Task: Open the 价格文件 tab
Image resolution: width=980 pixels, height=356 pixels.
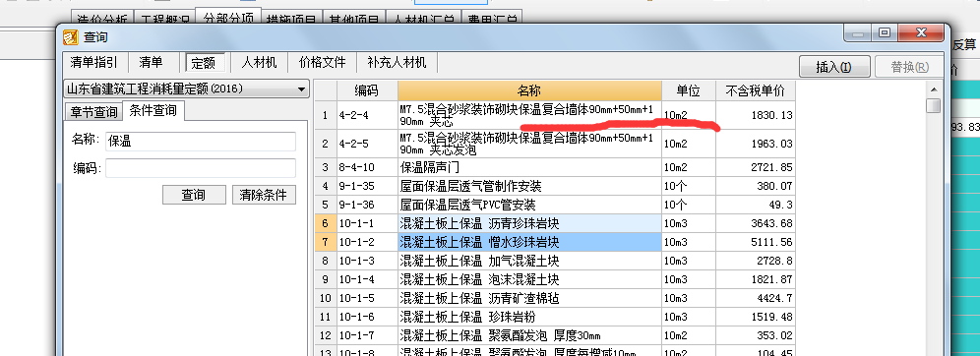Action: coord(322,63)
